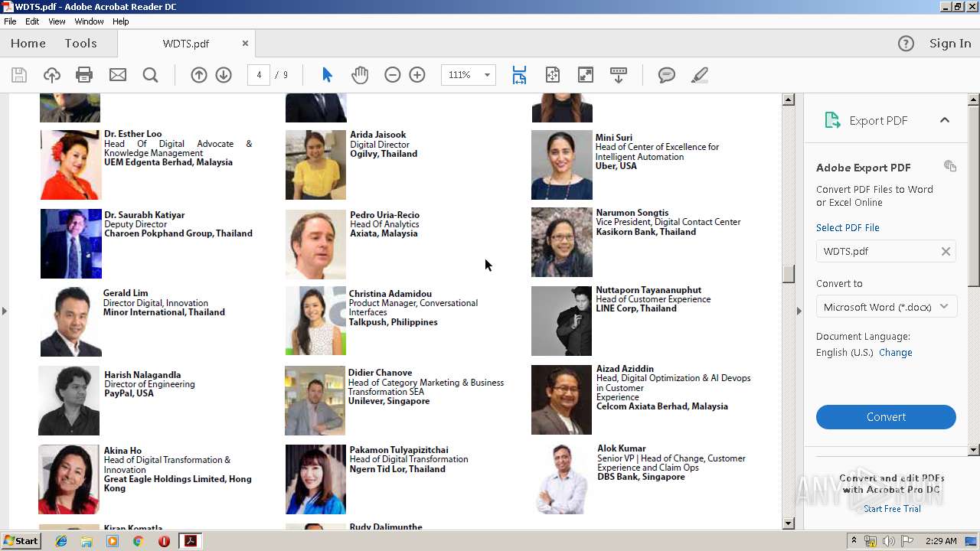Switch to the Tools tab

tap(80, 44)
